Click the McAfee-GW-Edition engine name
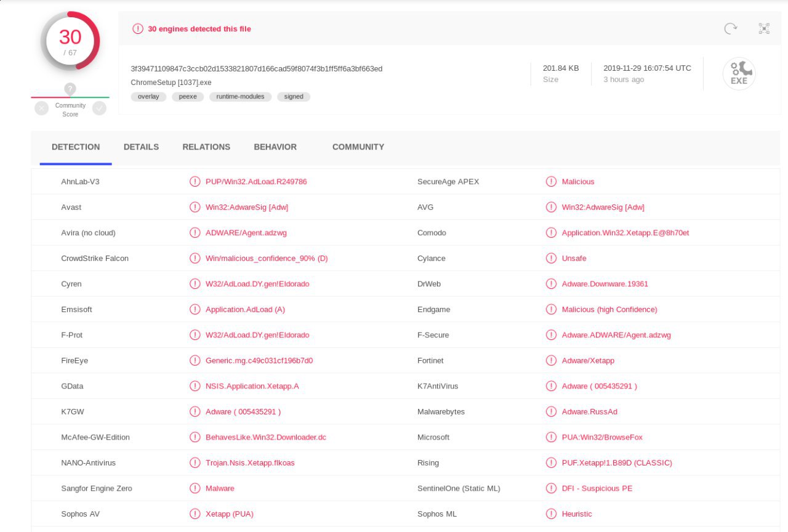Image resolution: width=788 pixels, height=532 pixels. click(x=95, y=437)
